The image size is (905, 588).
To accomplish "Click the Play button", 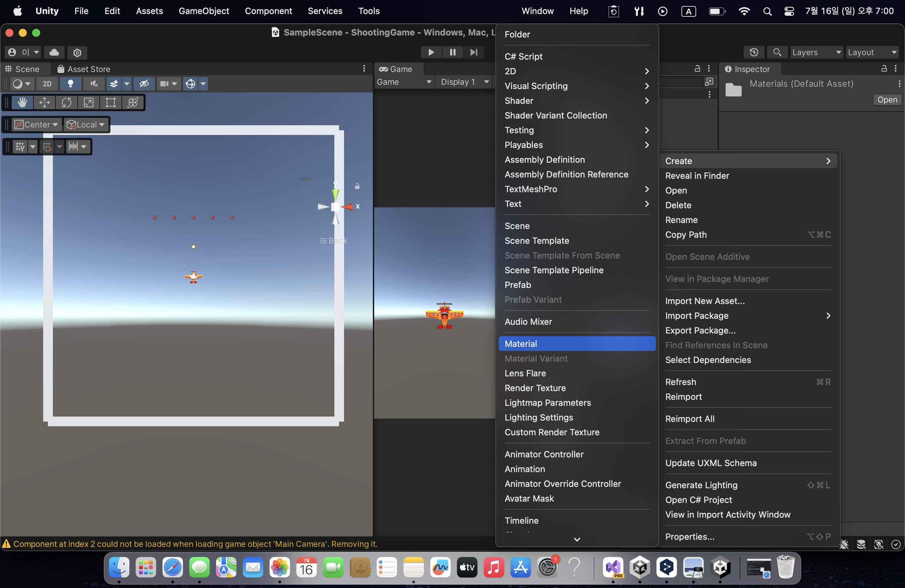I will point(431,53).
